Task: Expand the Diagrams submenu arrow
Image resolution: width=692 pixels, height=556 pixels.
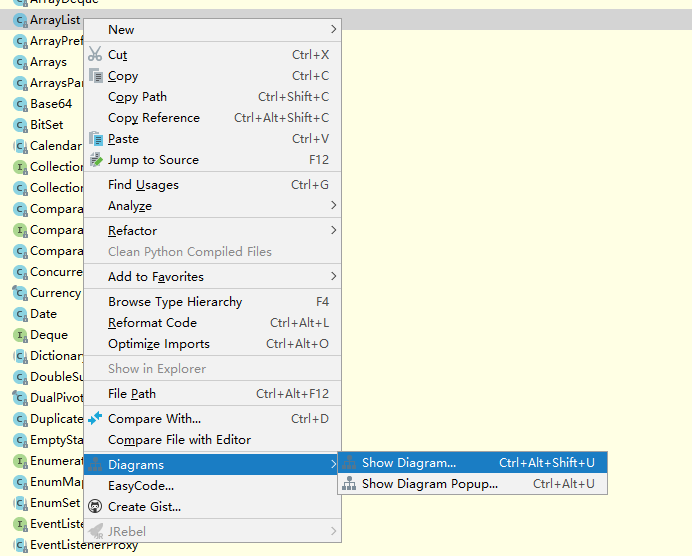Action: point(333,464)
